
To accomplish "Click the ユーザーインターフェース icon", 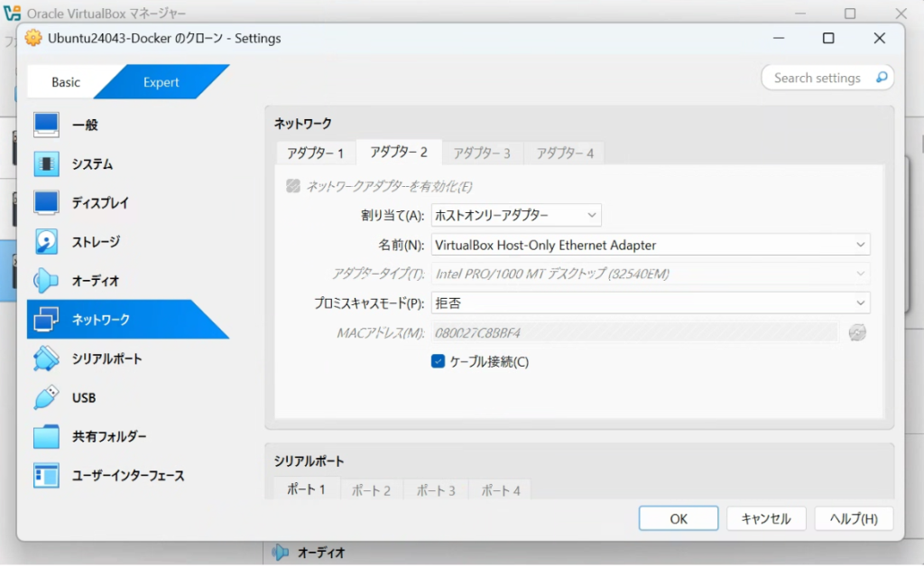I will pyautogui.click(x=46, y=475).
